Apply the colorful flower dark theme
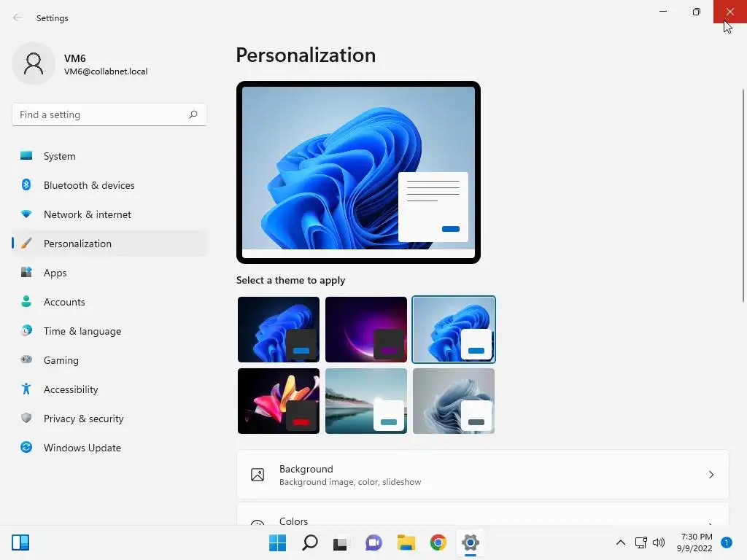Viewport: 747px width, 560px height. [279, 401]
